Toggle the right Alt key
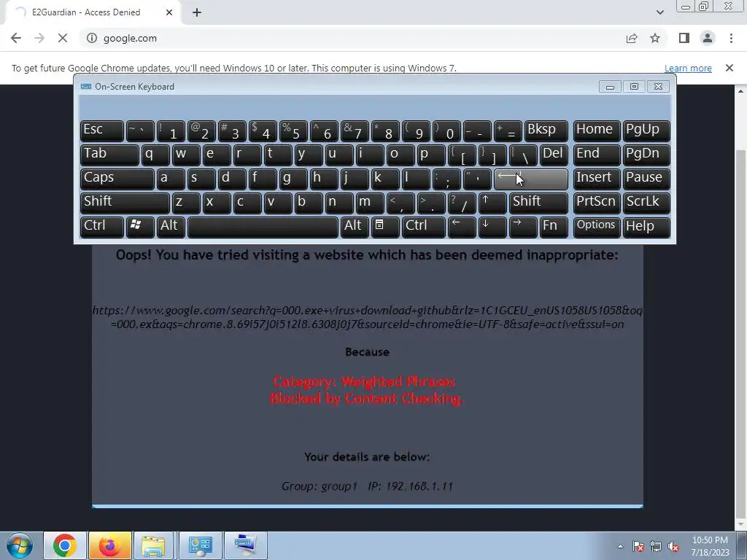This screenshot has width=747, height=560. (355, 227)
